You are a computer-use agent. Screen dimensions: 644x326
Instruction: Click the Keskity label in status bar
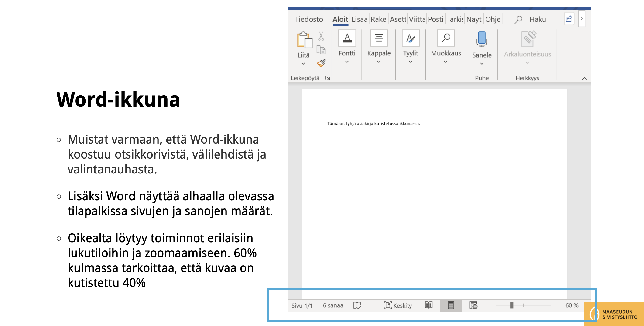(403, 305)
